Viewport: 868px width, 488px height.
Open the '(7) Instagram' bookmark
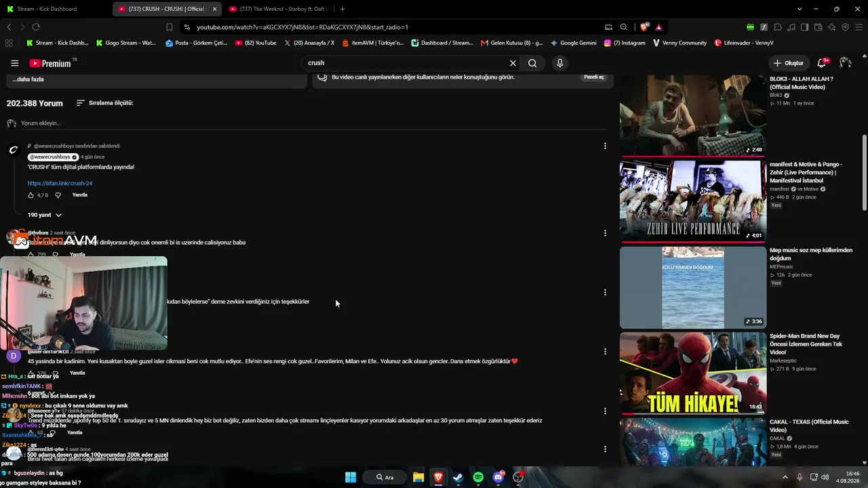tap(625, 43)
